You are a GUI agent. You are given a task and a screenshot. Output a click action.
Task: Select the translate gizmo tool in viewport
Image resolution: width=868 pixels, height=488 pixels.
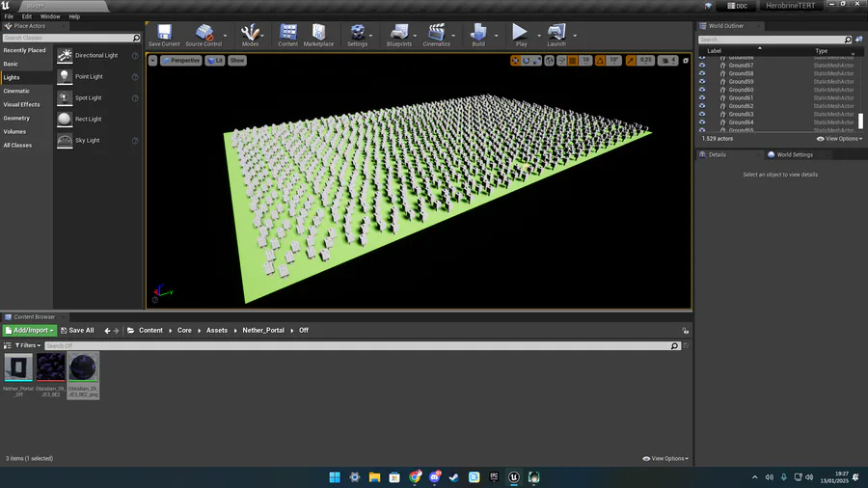tap(515, 61)
